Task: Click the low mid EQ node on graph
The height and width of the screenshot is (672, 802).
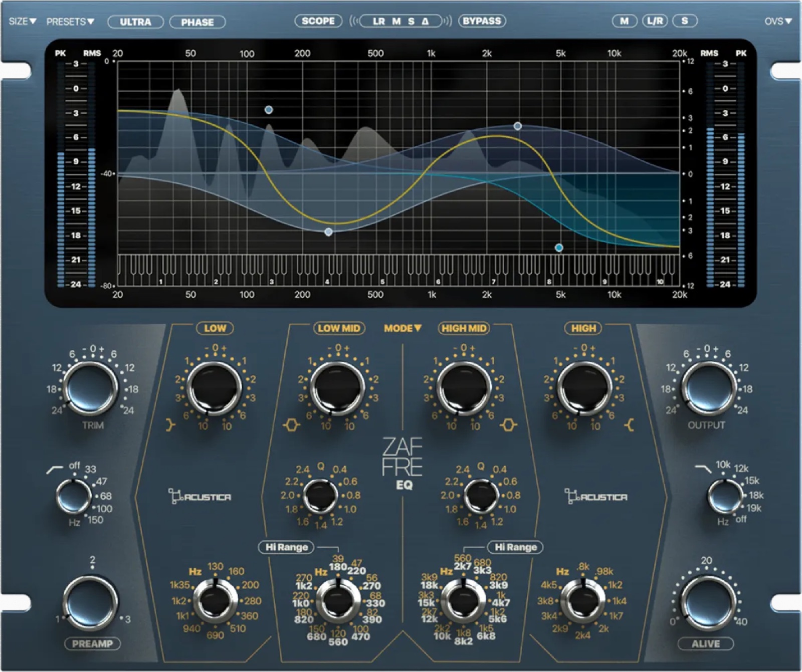Action: [328, 232]
